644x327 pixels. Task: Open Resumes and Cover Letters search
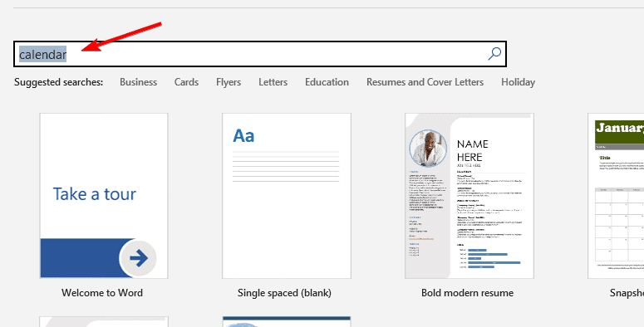click(425, 82)
